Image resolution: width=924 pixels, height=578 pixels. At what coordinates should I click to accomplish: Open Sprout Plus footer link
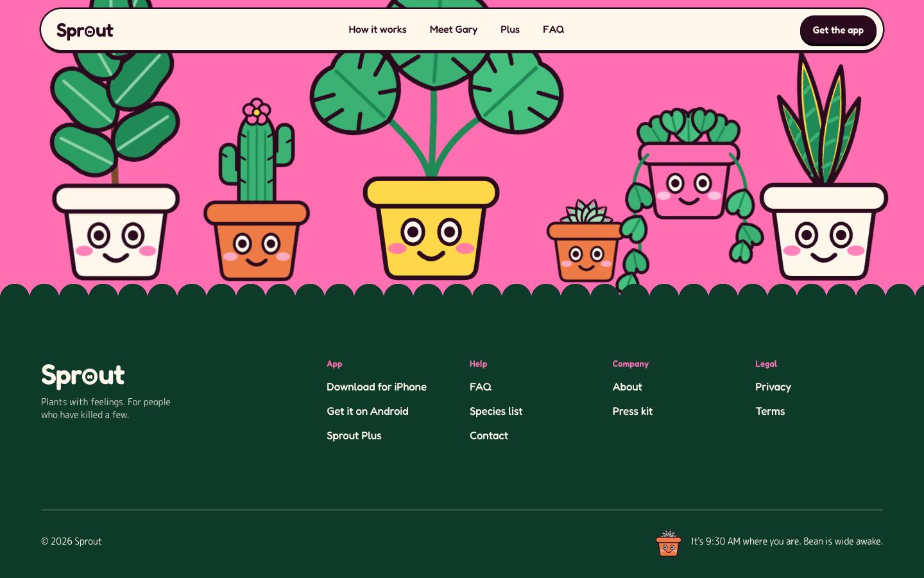coord(354,435)
